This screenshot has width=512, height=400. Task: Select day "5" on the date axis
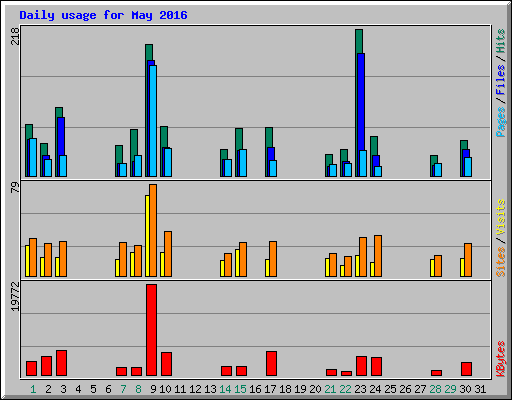[93, 389]
